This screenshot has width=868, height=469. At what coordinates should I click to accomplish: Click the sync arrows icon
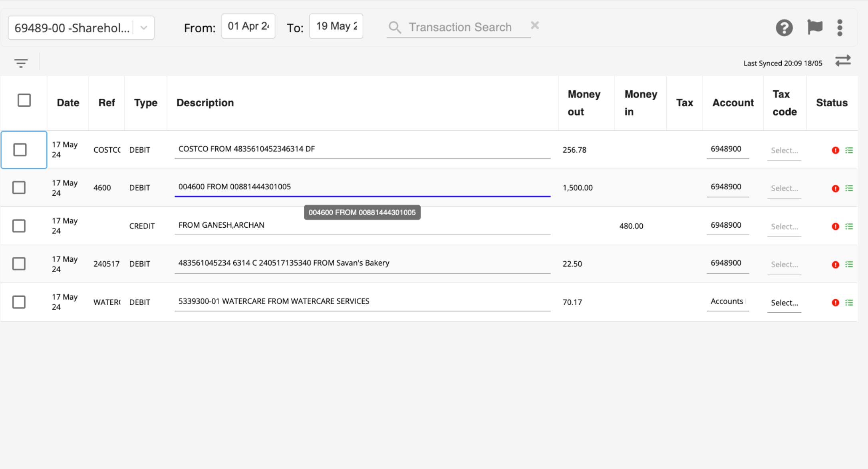(x=843, y=61)
